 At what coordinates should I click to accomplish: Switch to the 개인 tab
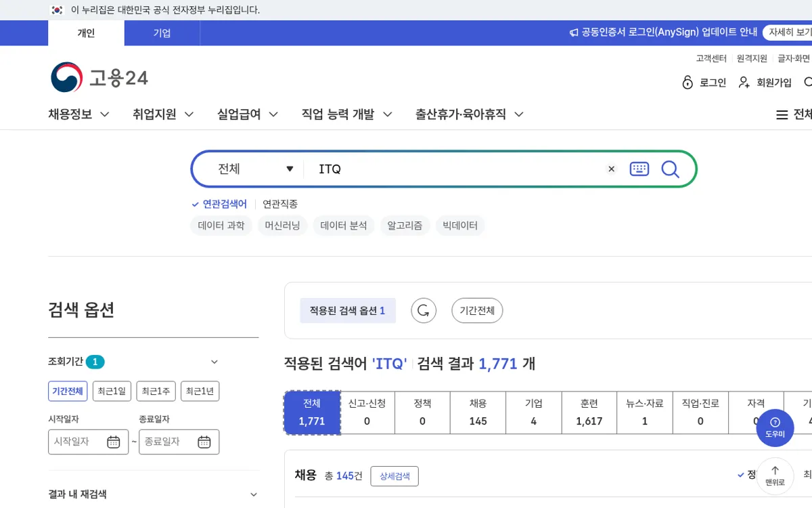point(86,33)
